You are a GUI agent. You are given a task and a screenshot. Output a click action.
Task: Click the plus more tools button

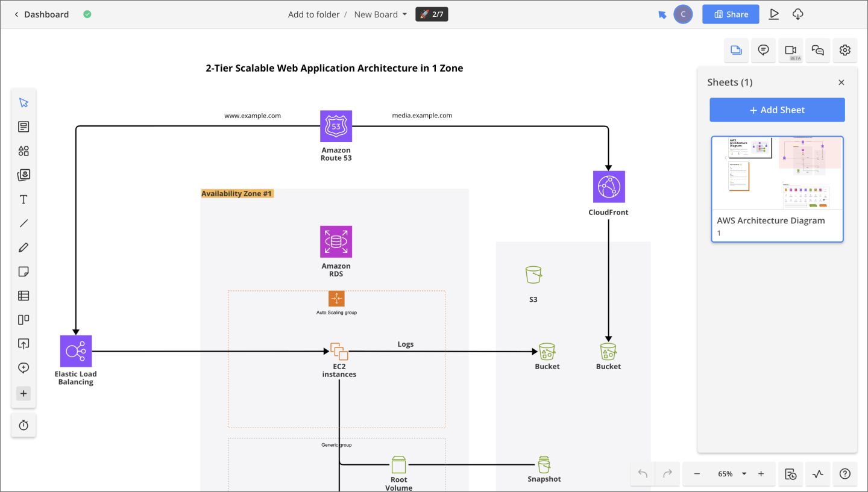coord(24,394)
